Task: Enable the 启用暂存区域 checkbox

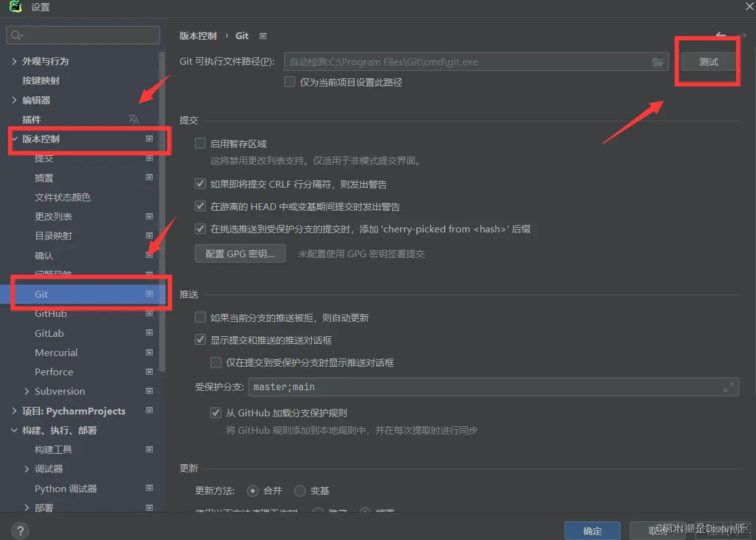Action: click(x=200, y=143)
